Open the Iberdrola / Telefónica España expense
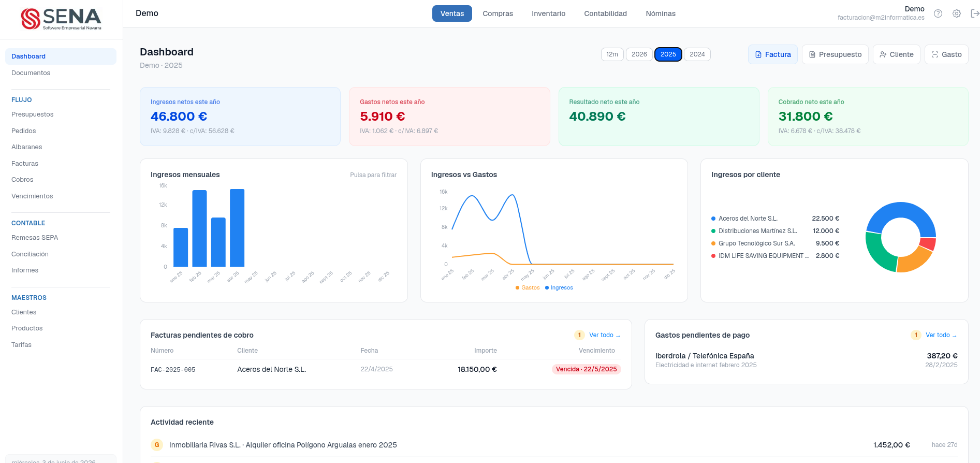 click(x=806, y=360)
